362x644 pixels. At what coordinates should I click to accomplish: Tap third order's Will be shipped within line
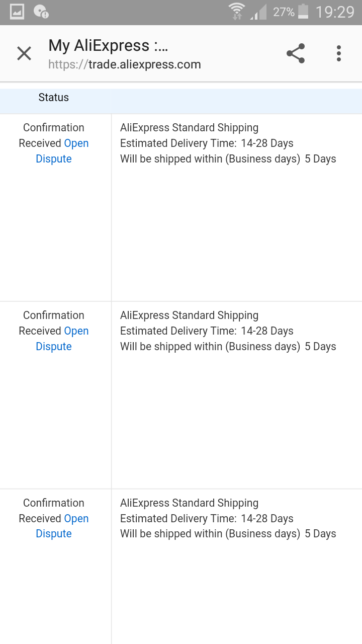tap(228, 534)
